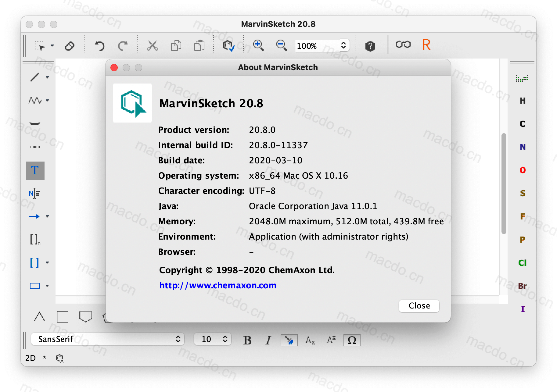This screenshot has width=557, height=392.
Task: Choose Hydrogen atom H
Action: pos(523,101)
